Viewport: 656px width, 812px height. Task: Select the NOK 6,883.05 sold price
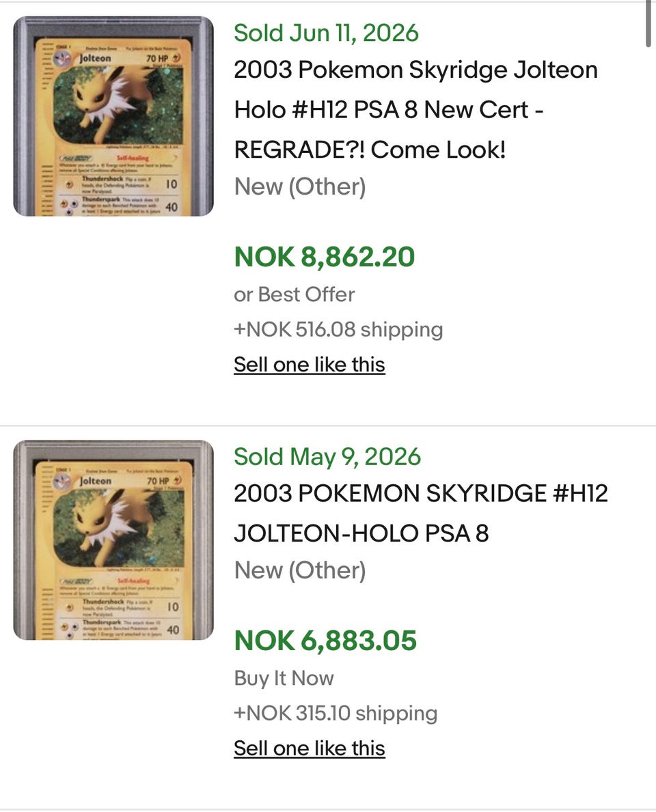(x=325, y=641)
